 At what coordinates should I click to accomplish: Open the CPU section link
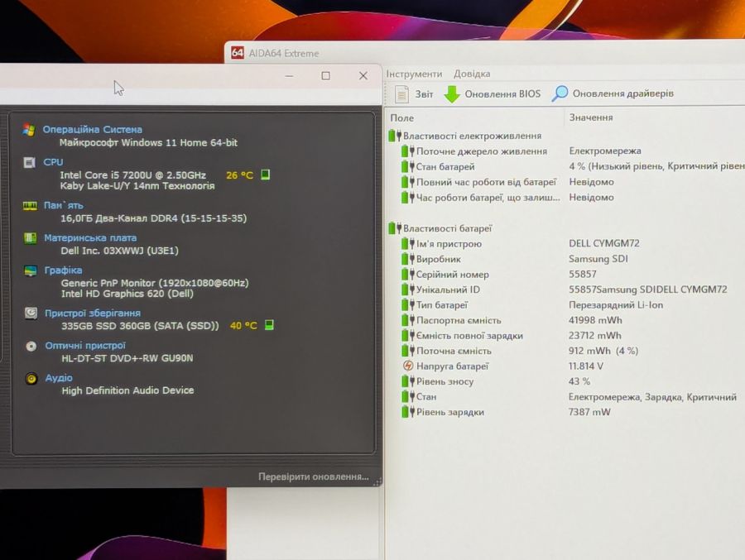(x=53, y=162)
